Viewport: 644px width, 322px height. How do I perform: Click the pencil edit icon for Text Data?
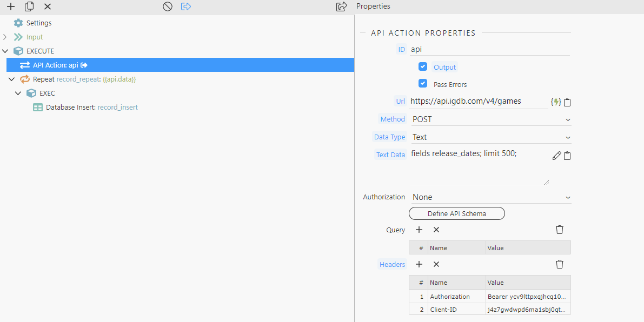tap(556, 156)
